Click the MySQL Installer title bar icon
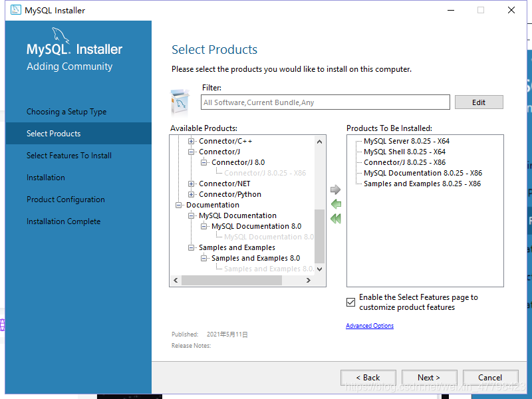 point(15,10)
